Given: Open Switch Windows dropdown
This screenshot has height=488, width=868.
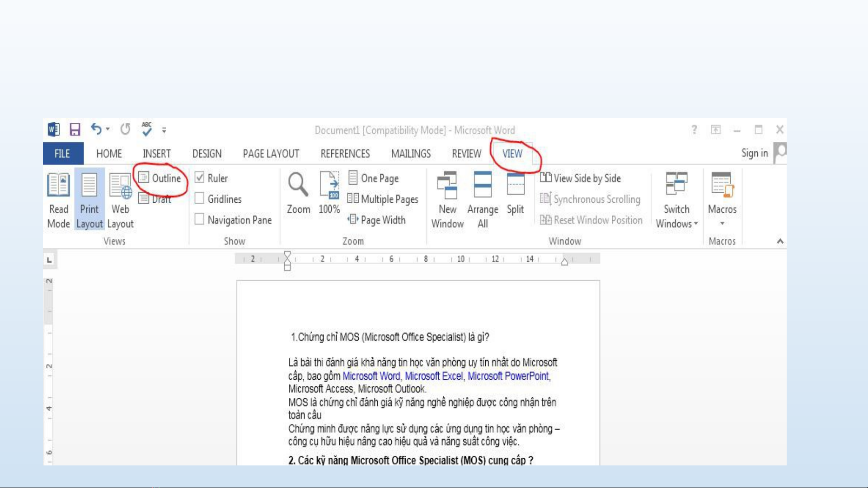Looking at the screenshot, I should click(x=676, y=200).
